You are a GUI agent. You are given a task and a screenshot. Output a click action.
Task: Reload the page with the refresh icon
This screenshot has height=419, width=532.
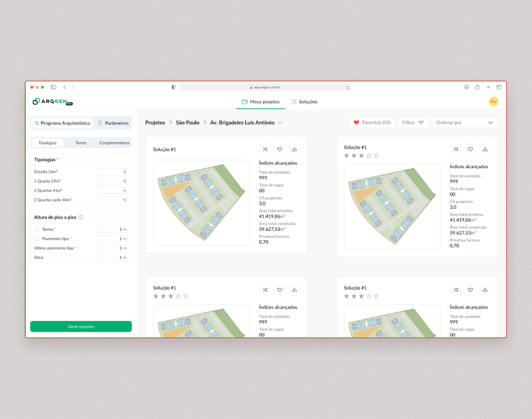pos(347,87)
